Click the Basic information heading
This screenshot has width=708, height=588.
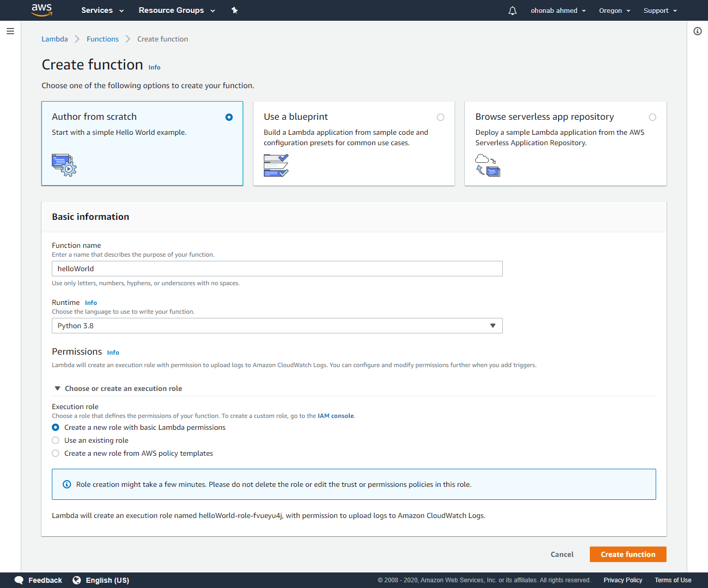[91, 217]
